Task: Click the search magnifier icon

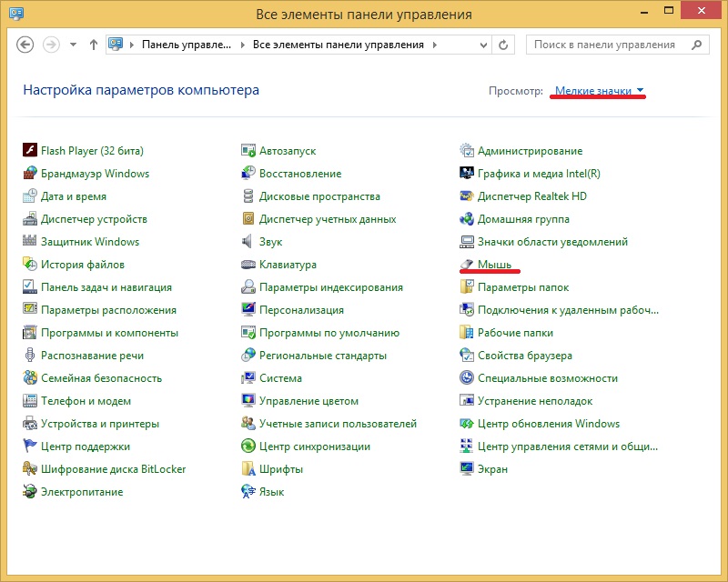Action: click(x=696, y=45)
